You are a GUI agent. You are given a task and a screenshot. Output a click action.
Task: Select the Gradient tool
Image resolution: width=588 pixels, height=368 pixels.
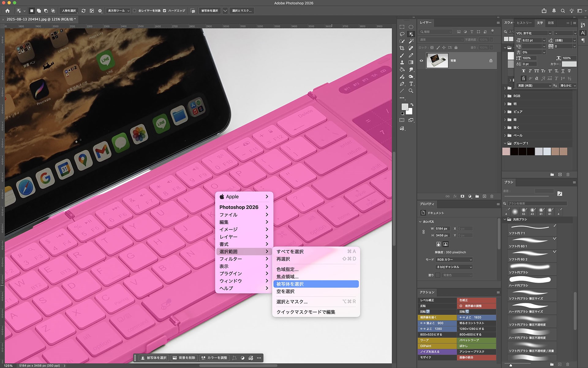pyautogui.click(x=411, y=62)
